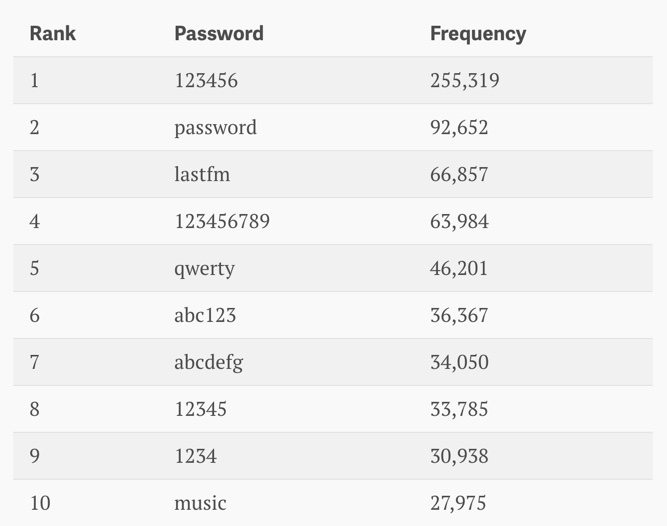667x526 pixels.
Task: Click the Frequency column header
Action: click(478, 33)
